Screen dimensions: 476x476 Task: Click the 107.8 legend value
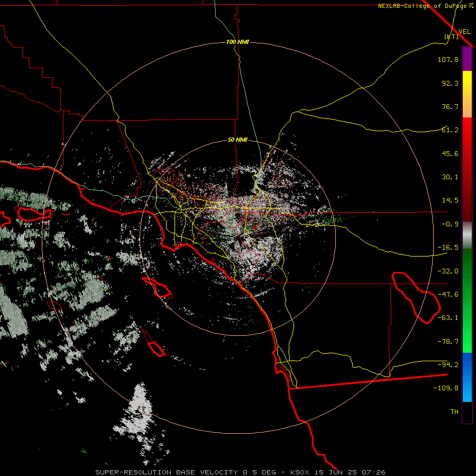(x=448, y=59)
